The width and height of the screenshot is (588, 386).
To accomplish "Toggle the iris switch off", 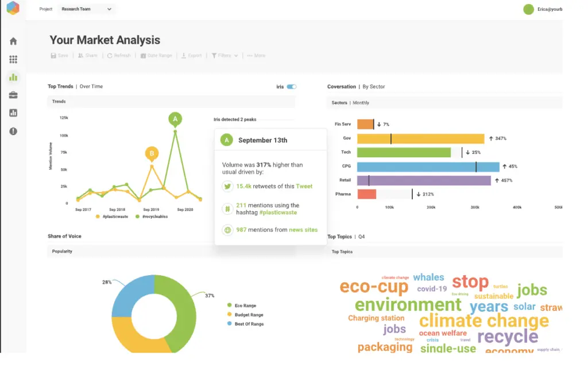I will 292,87.
